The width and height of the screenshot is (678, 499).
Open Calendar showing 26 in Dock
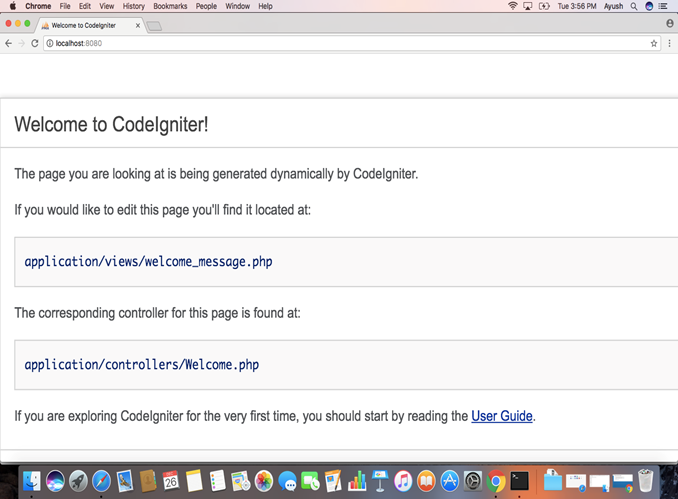pyautogui.click(x=171, y=481)
